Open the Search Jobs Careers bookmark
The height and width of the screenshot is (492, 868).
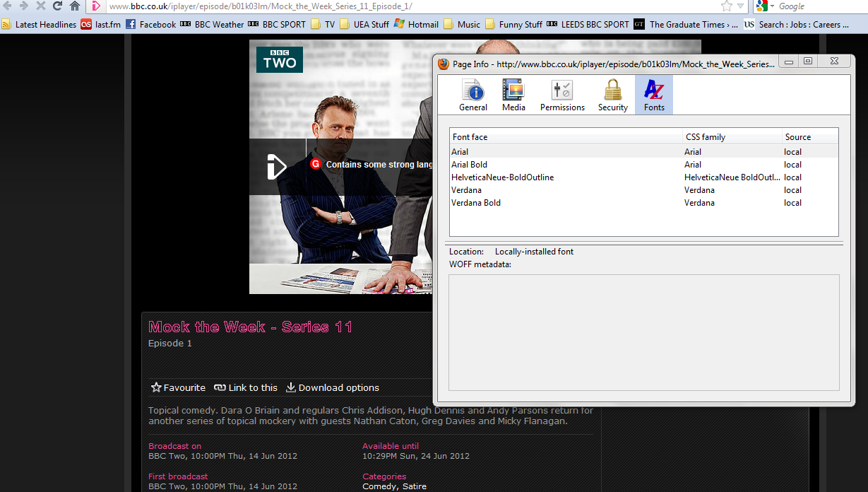pos(797,24)
